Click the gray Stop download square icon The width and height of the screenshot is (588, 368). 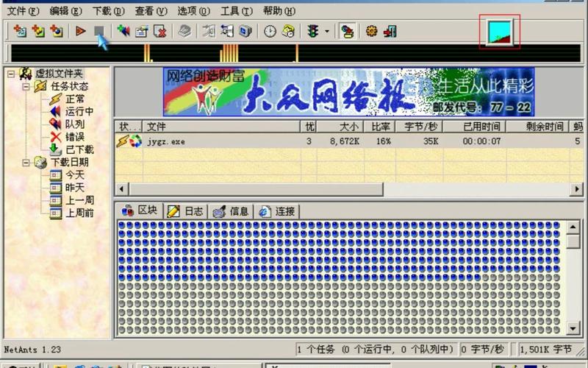point(98,31)
